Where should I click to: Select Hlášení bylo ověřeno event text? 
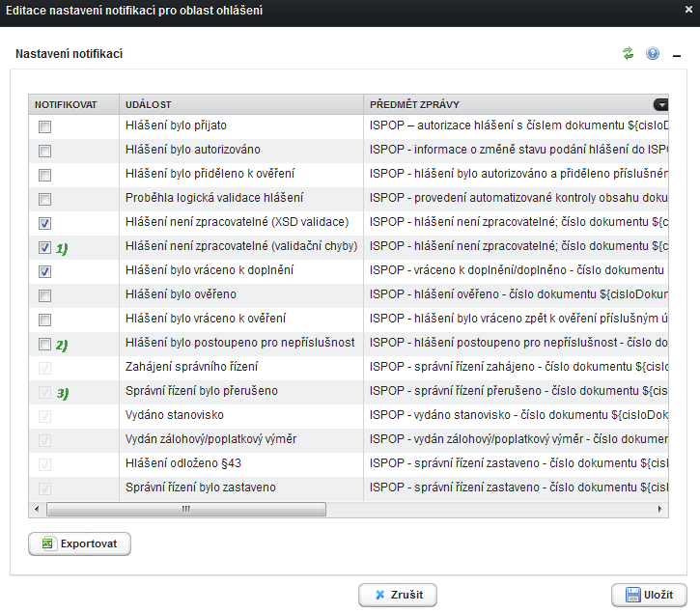[181, 294]
